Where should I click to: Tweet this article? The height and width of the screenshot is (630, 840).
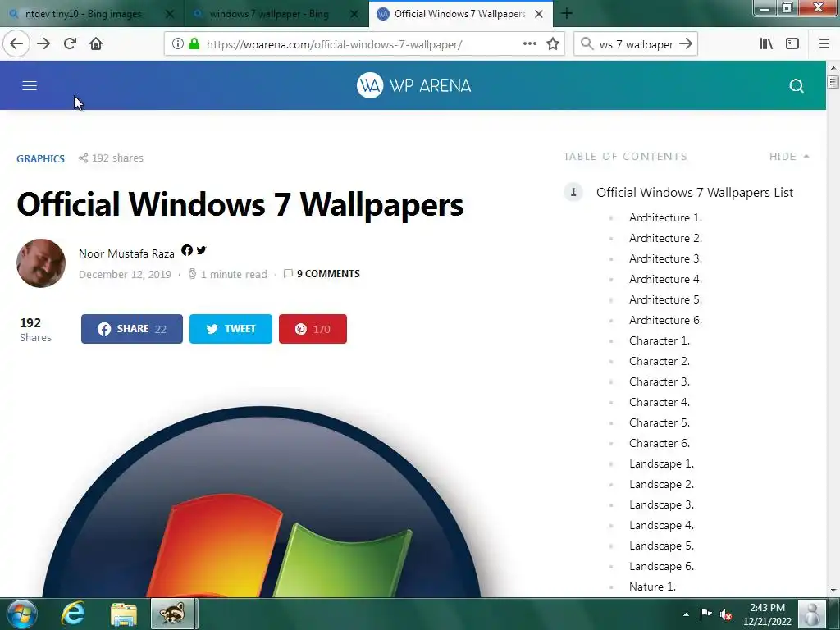pos(231,329)
